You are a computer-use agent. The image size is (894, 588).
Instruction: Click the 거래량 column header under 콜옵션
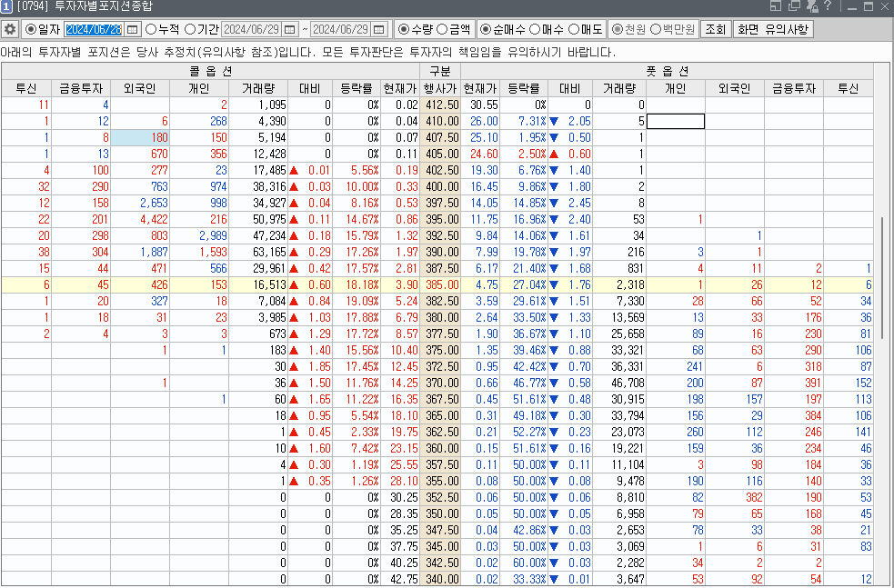[x=259, y=88]
